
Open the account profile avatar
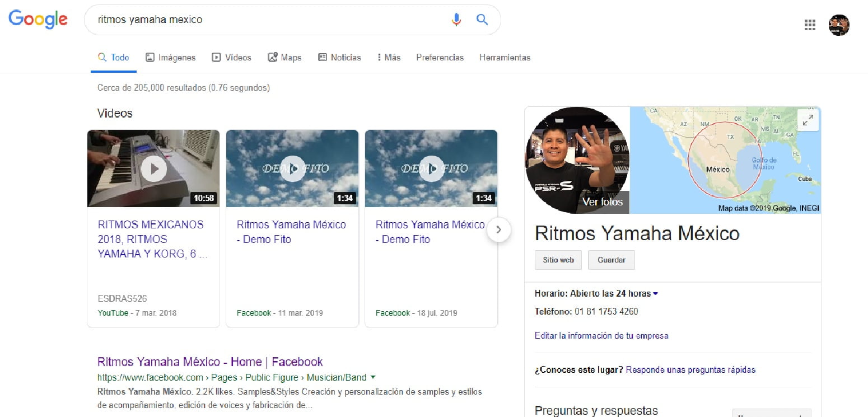pyautogui.click(x=839, y=25)
